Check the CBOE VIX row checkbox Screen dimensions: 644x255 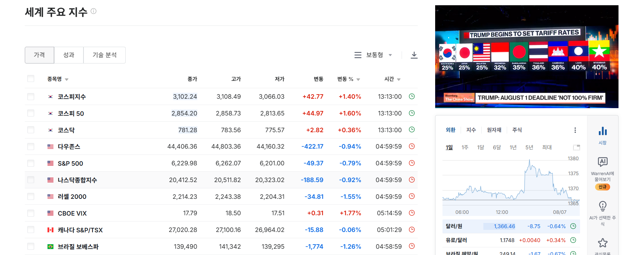pyautogui.click(x=31, y=213)
